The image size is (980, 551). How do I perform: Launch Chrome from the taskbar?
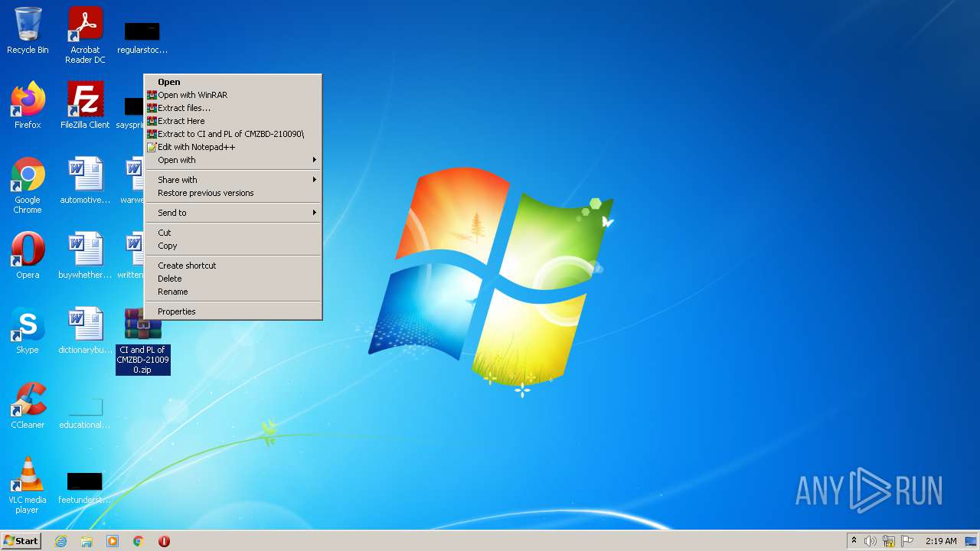(x=139, y=541)
